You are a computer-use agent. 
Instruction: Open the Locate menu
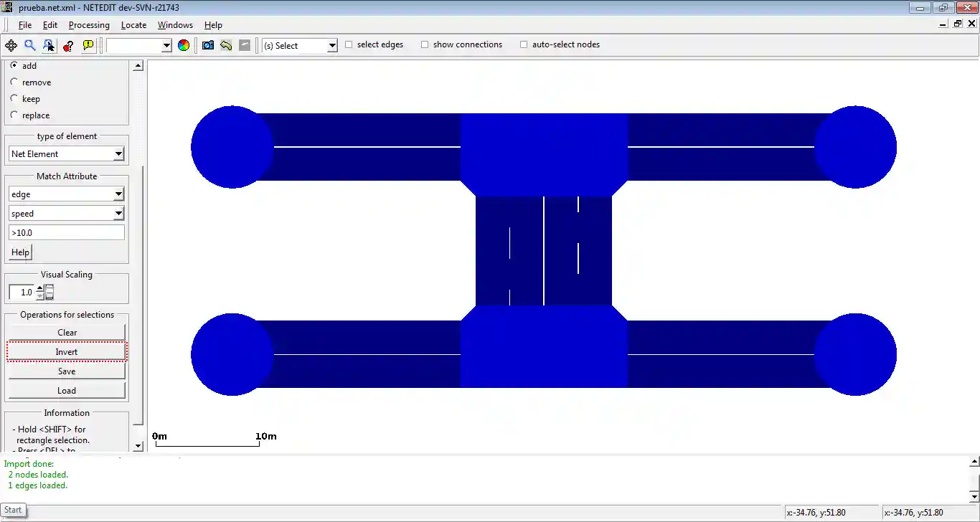pyautogui.click(x=133, y=25)
